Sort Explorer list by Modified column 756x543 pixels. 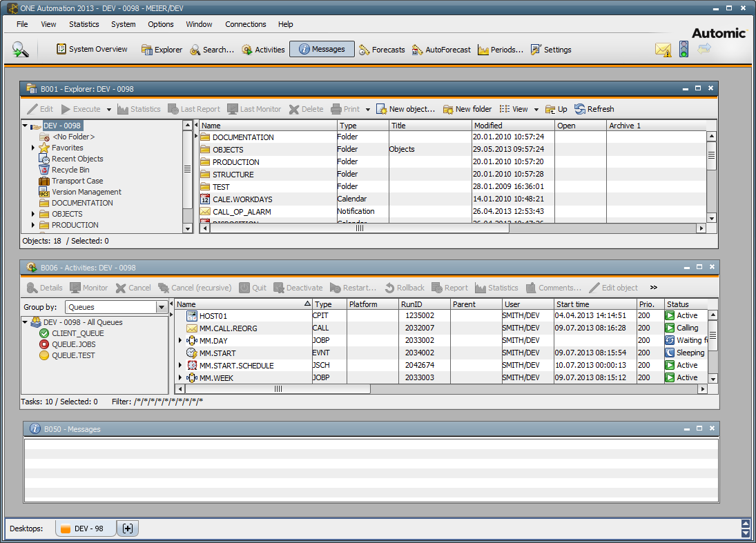[513, 126]
